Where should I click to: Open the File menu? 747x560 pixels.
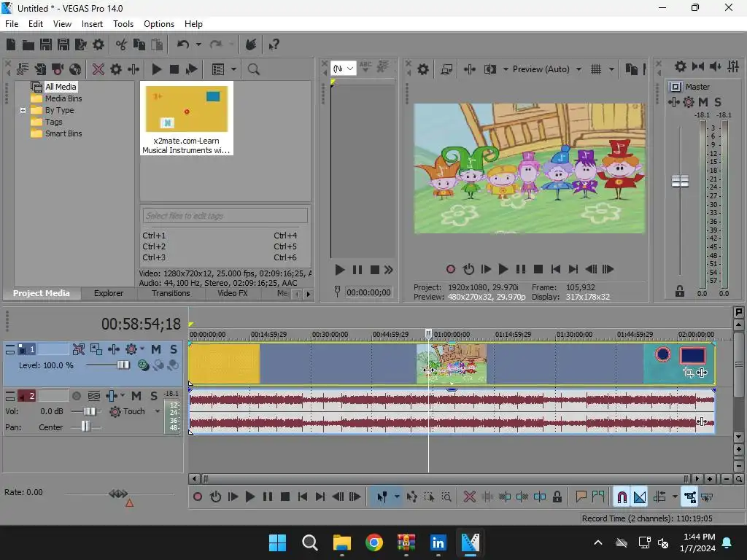tap(12, 24)
